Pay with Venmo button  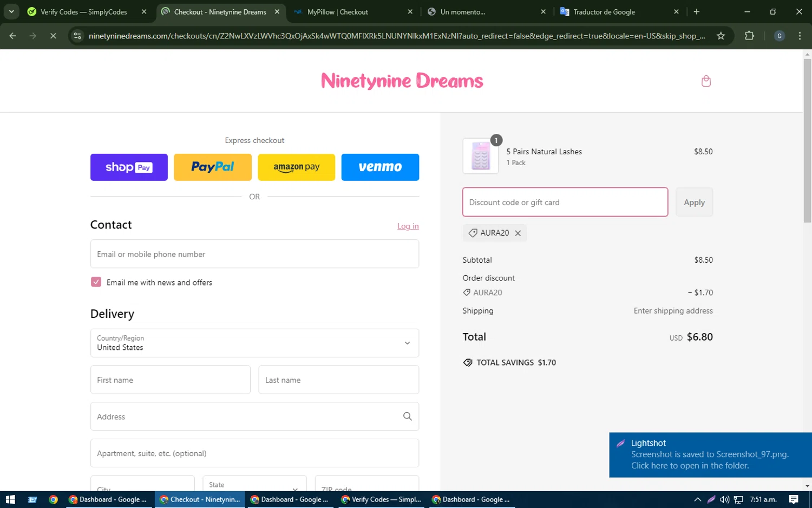pos(380,167)
